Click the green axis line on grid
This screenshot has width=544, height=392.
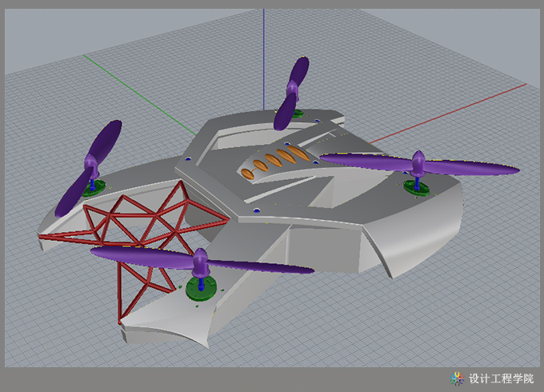click(139, 94)
